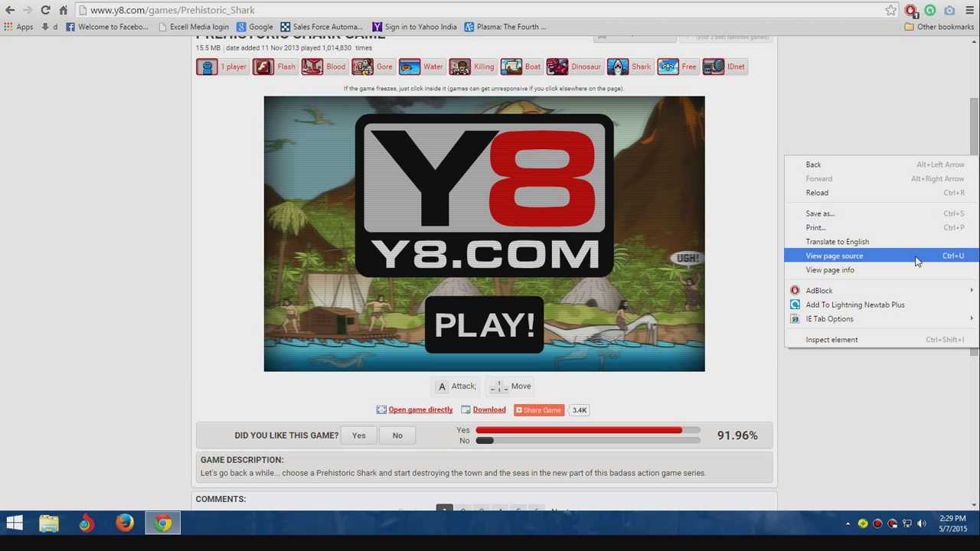This screenshot has width=980, height=551.
Task: Click the Dinosaur tag icon
Action: pyautogui.click(x=557, y=67)
